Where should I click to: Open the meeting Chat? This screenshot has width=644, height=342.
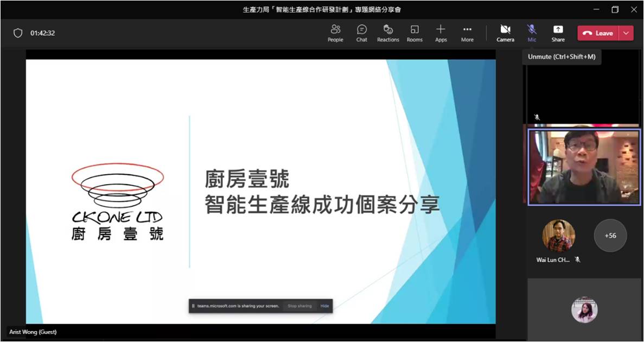[361, 33]
